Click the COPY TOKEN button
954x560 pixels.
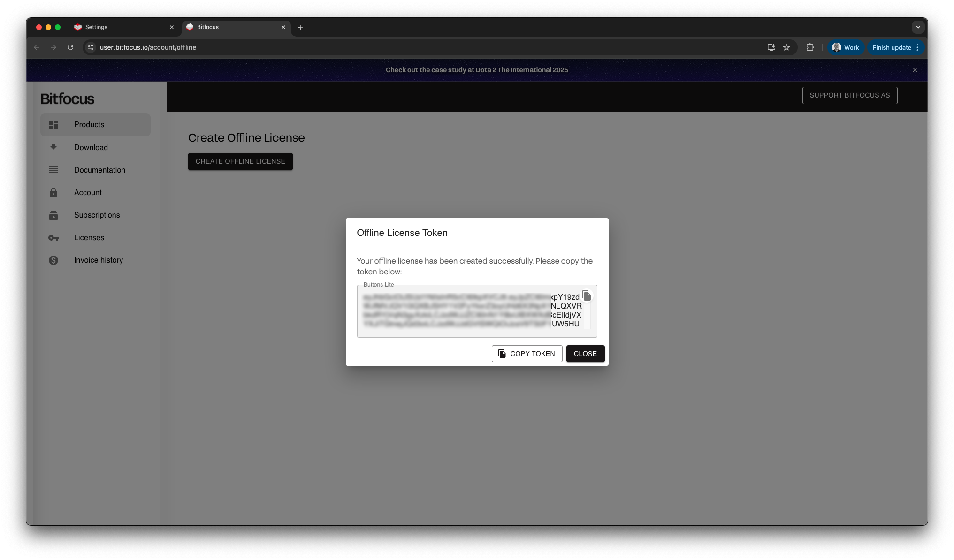coord(527,354)
